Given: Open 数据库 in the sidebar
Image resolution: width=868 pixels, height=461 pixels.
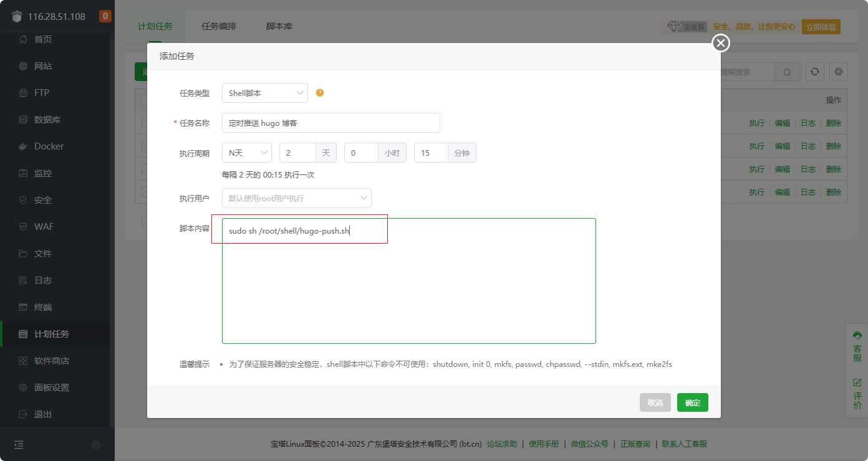Looking at the screenshot, I should 47,120.
